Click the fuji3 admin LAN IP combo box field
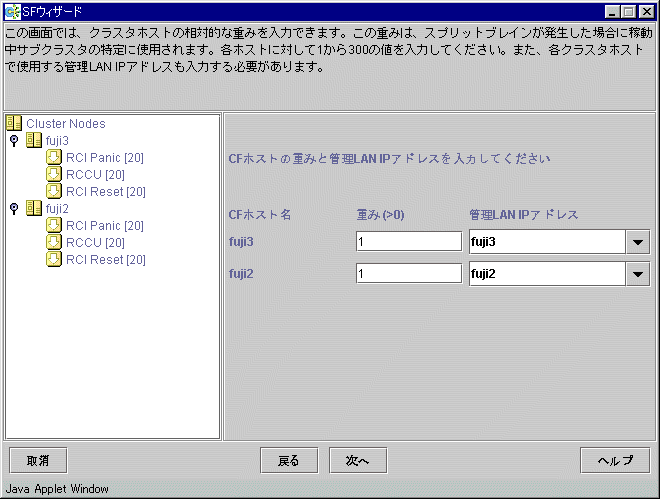The image size is (660, 499). coord(547,242)
